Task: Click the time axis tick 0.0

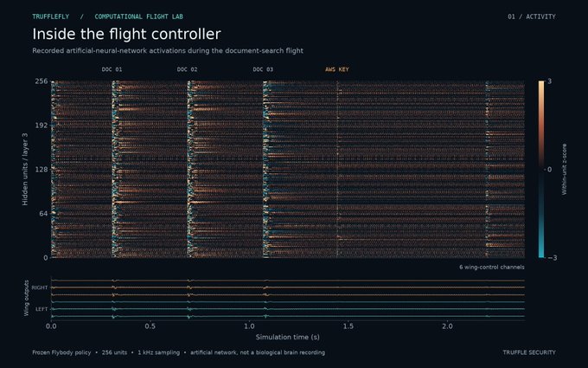Action: (51, 326)
